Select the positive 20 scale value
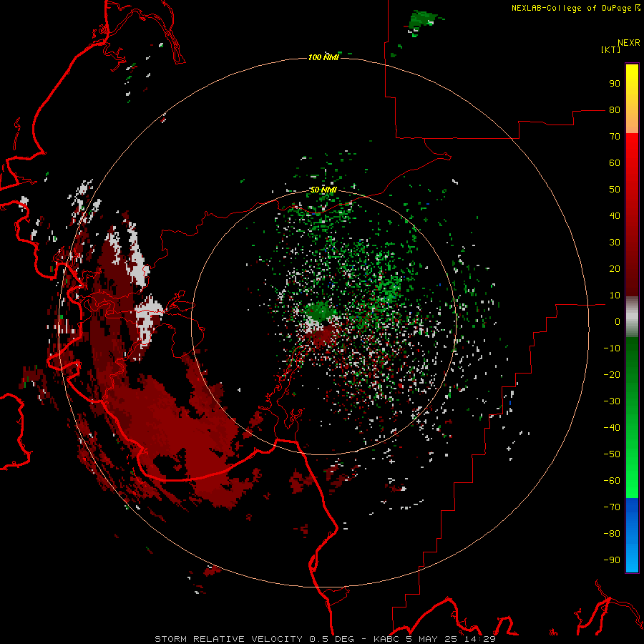 615,268
